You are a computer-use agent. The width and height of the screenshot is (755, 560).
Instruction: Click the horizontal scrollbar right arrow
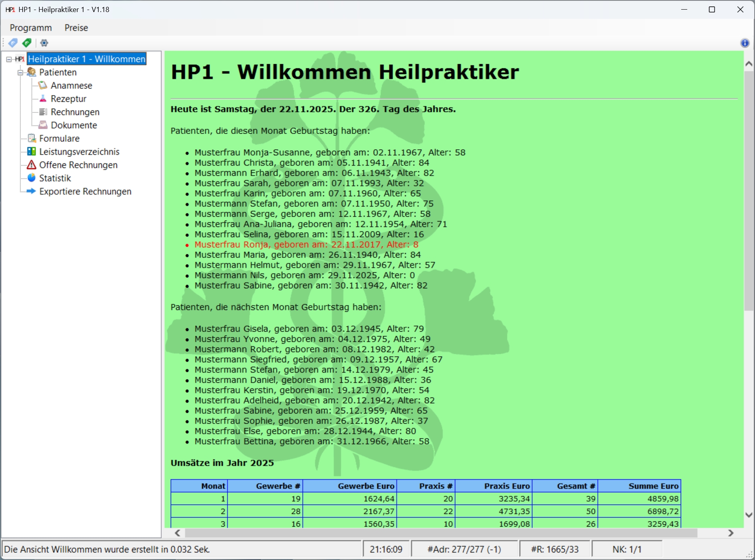point(731,533)
